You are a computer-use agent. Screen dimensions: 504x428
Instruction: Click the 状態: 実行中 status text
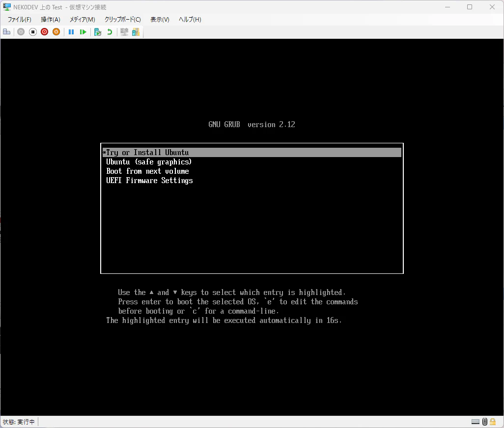coord(19,422)
